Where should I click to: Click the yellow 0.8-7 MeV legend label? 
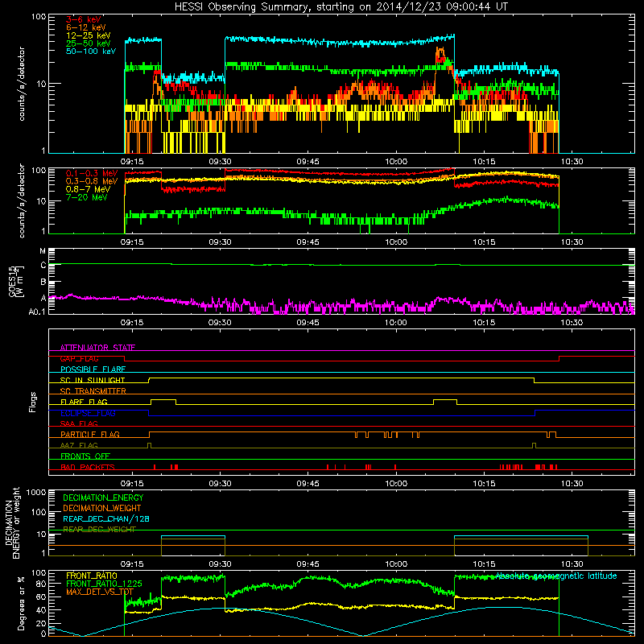(x=88, y=189)
